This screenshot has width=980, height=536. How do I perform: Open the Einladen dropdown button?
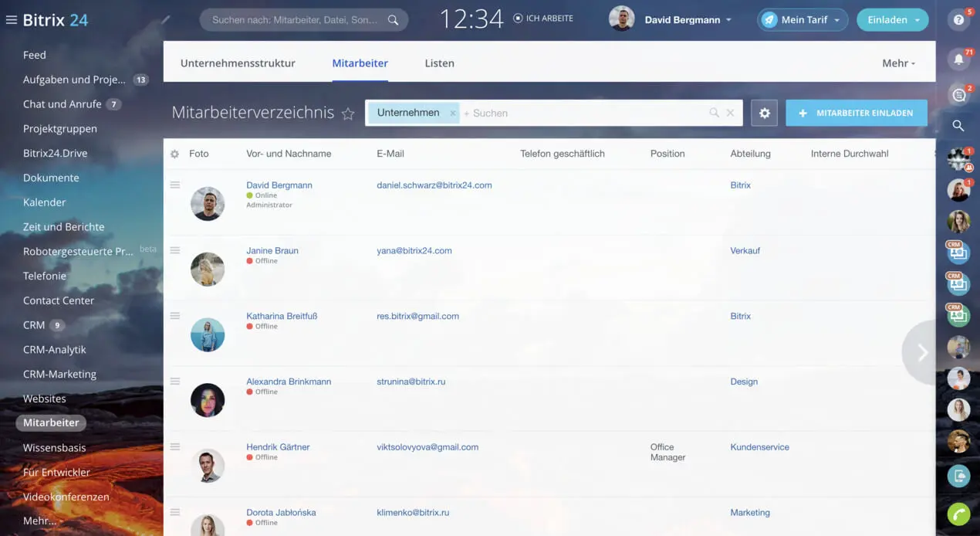coord(892,20)
